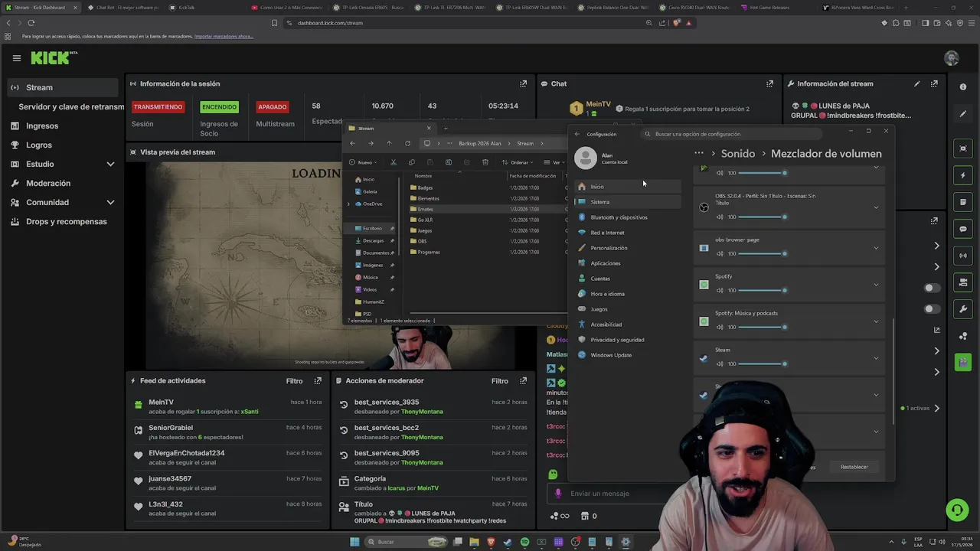Click the right sidebar chat bubble icon
Image resolution: width=980 pixels, height=551 pixels.
click(963, 229)
